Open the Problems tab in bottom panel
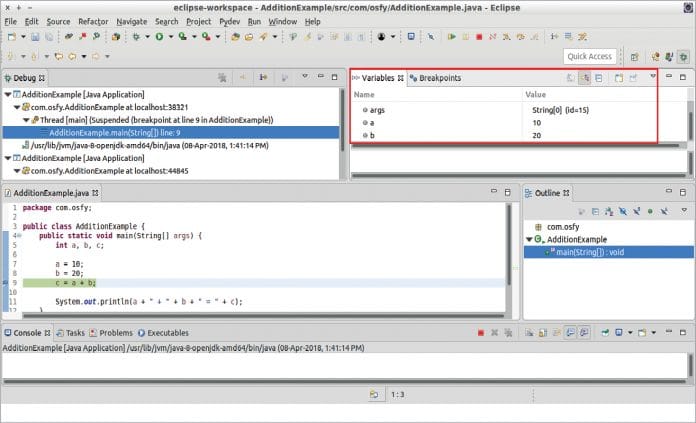 [x=115, y=332]
